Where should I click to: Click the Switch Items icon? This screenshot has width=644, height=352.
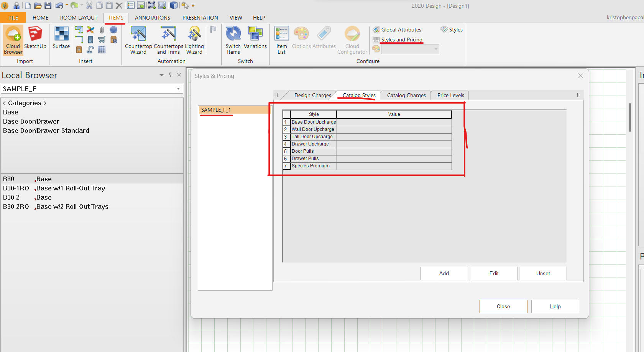point(233,40)
